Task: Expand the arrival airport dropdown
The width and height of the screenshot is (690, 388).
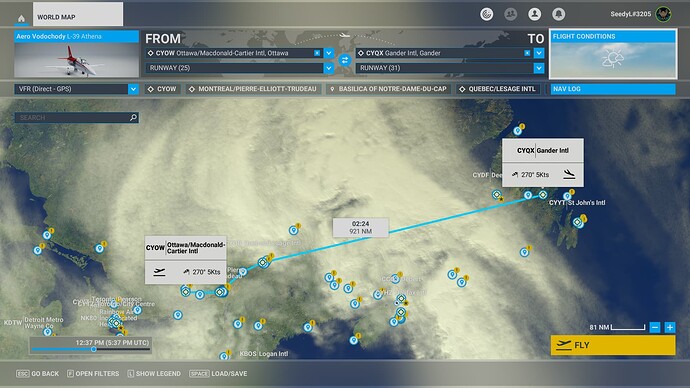Action: (539, 53)
